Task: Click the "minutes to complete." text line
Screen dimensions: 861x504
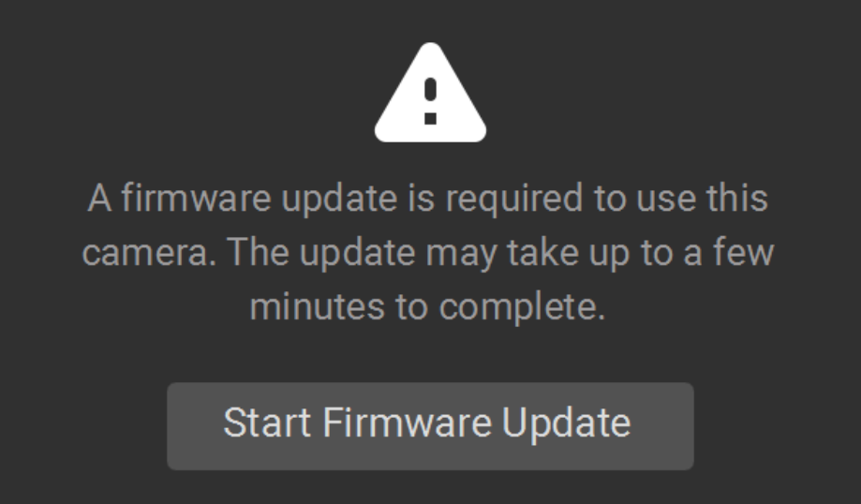Action: 429,307
